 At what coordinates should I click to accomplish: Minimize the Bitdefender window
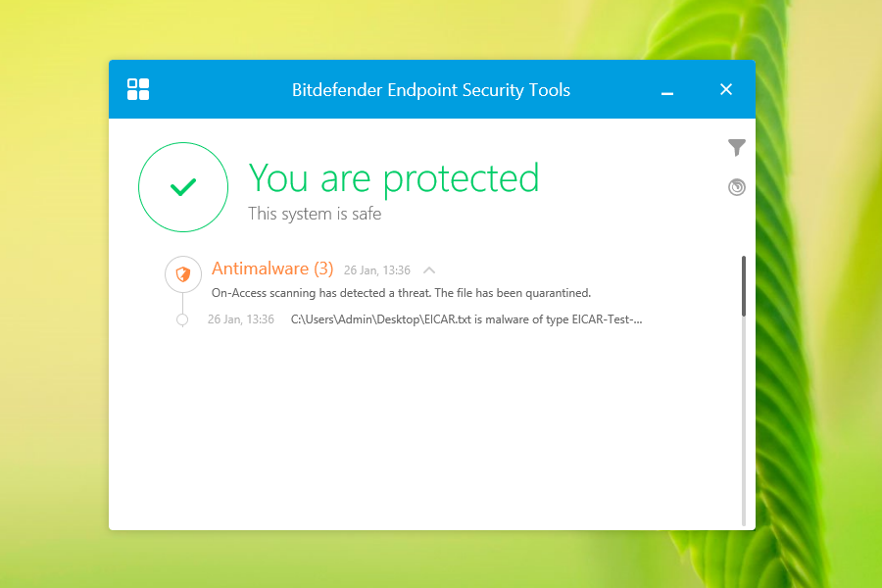click(667, 90)
